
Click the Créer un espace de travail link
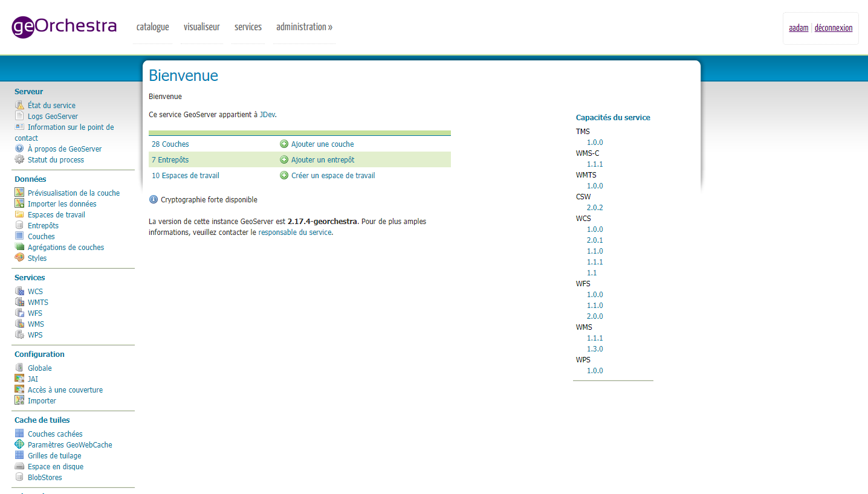point(333,176)
